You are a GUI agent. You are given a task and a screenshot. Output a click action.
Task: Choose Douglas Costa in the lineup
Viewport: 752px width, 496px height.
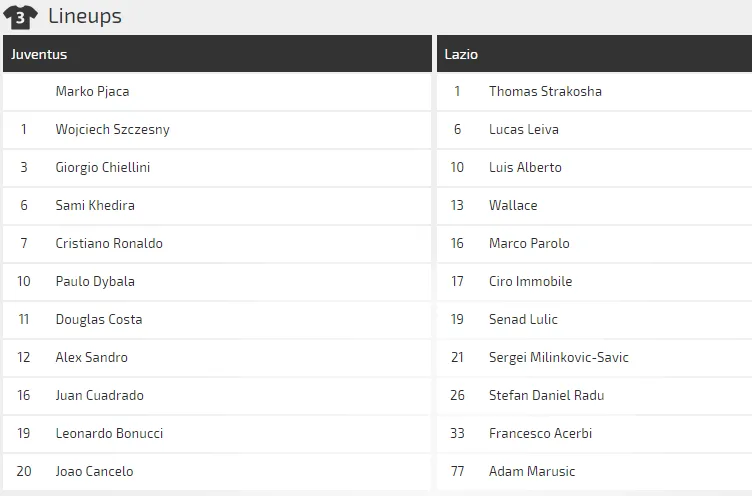(x=99, y=319)
